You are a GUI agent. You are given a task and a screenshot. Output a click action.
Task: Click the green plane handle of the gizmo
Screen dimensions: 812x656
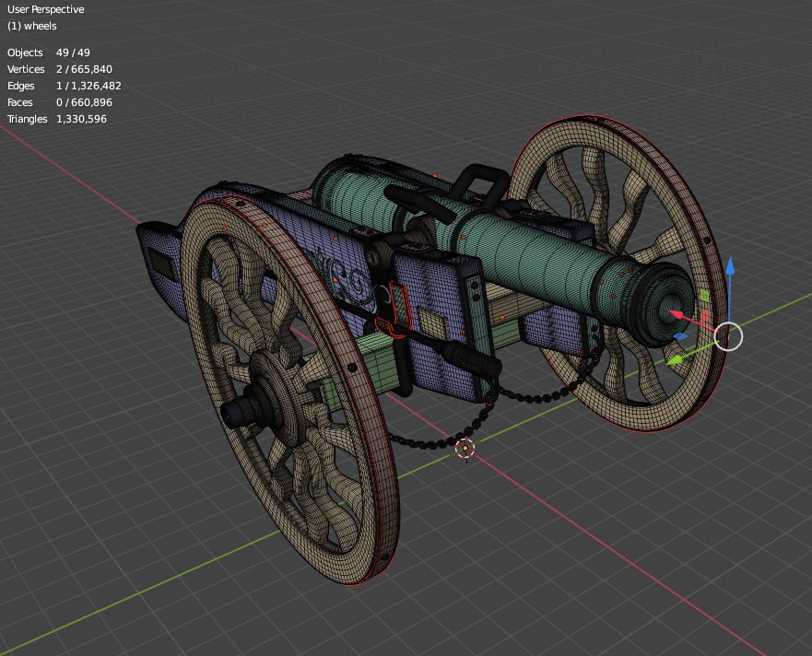click(x=704, y=295)
